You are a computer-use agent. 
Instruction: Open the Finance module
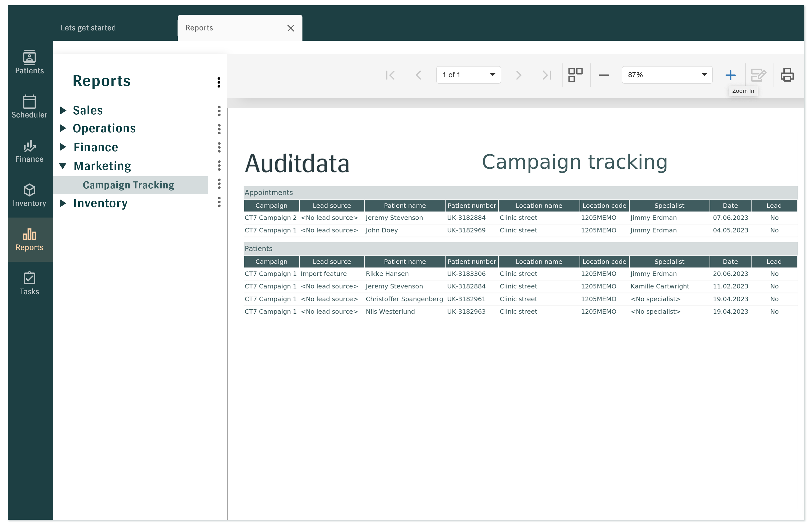[29, 151]
